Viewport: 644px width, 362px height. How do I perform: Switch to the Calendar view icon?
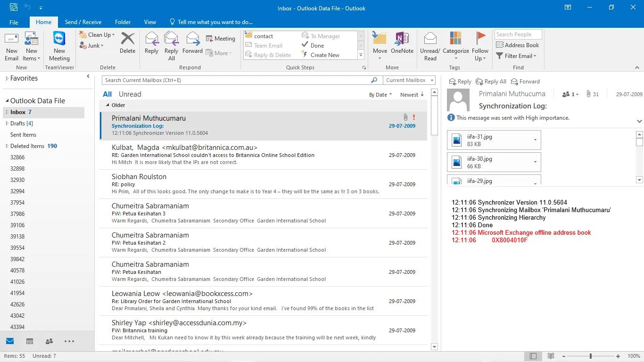(30, 341)
